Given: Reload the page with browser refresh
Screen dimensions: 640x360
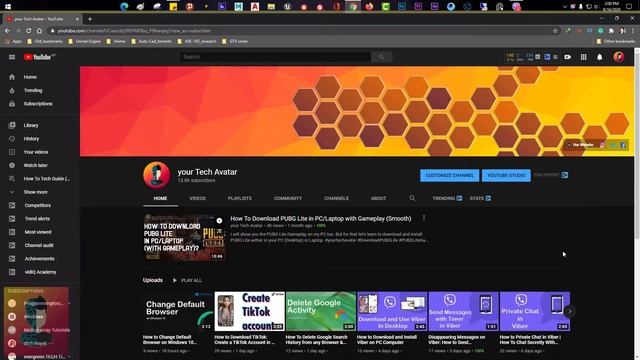Looking at the screenshot, I should pyautogui.click(x=29, y=31).
